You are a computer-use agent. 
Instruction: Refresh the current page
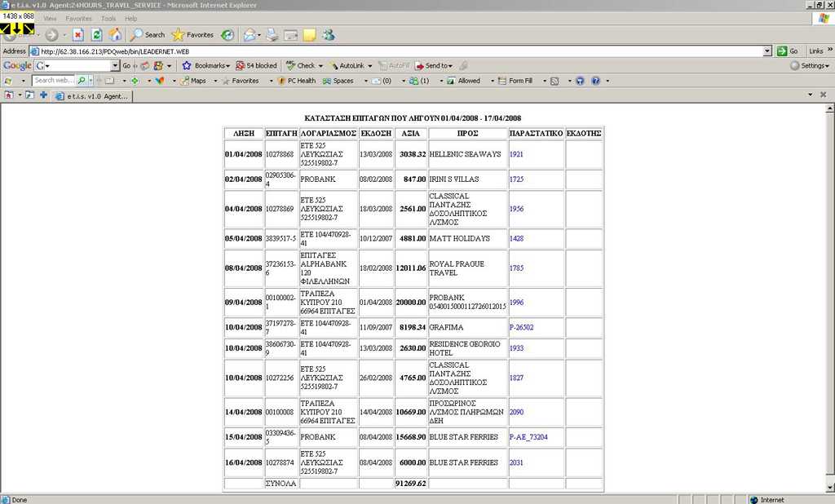click(x=96, y=35)
